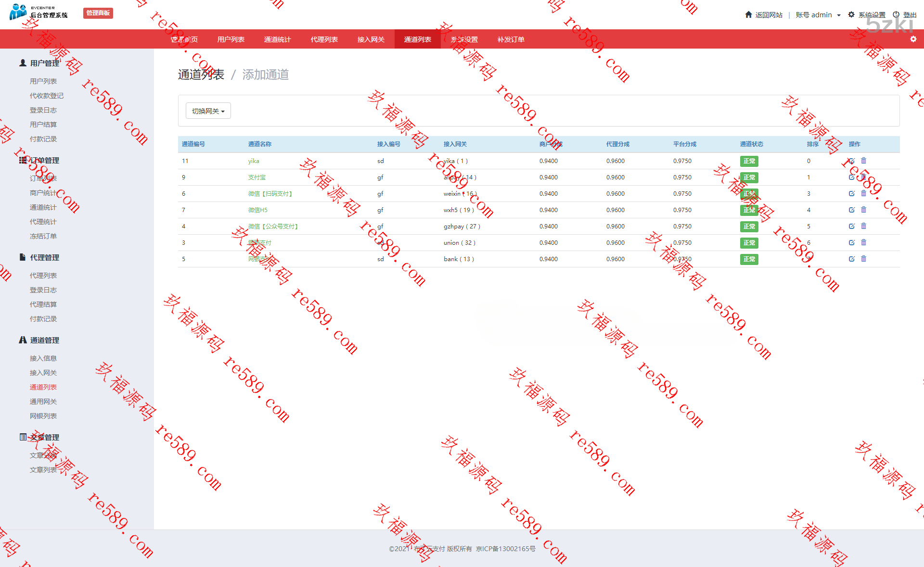Click the 添加通道 link

point(265,75)
